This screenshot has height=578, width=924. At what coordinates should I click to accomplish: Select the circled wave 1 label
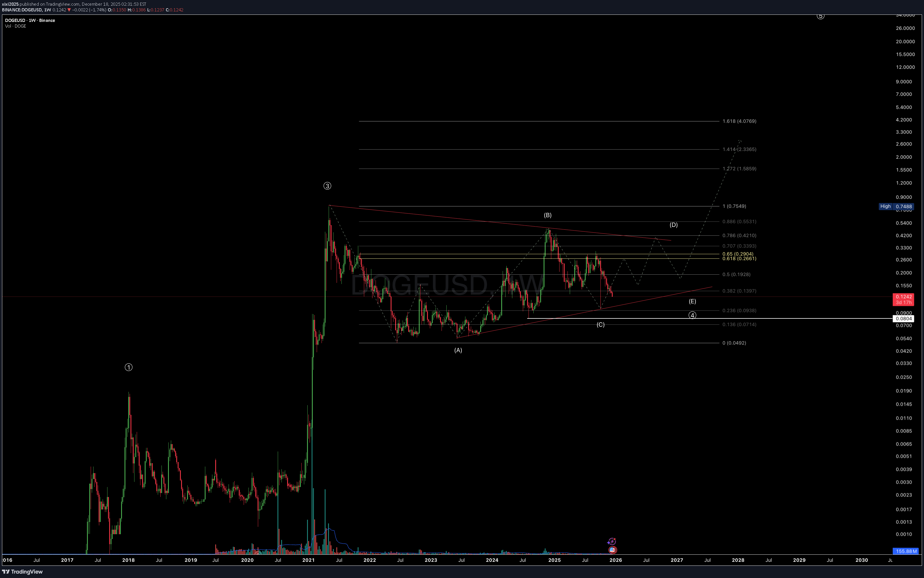pyautogui.click(x=129, y=367)
